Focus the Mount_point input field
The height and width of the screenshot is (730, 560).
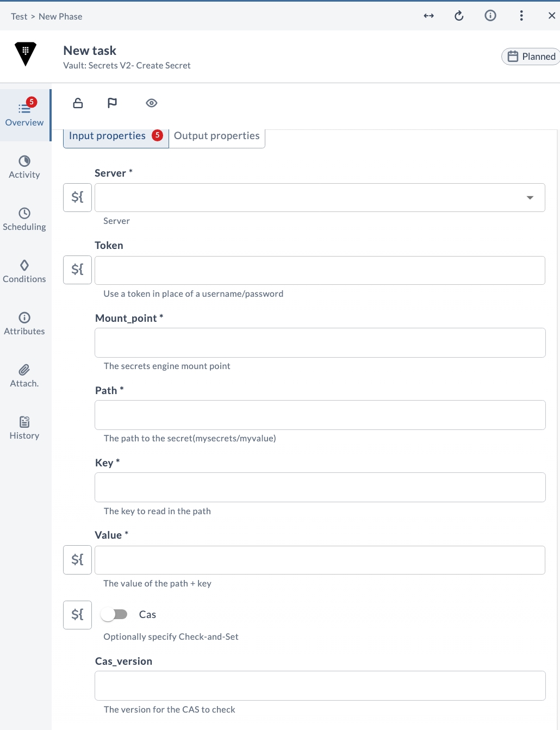[x=320, y=342]
